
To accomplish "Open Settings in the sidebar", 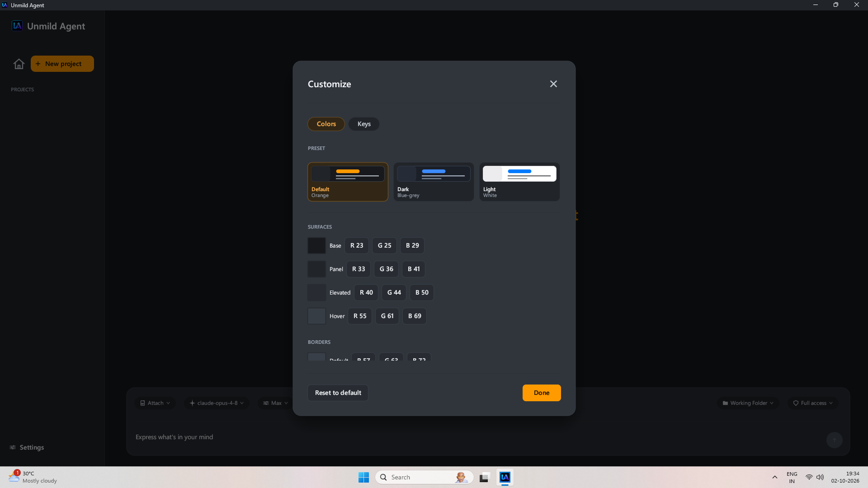I will click(x=27, y=447).
